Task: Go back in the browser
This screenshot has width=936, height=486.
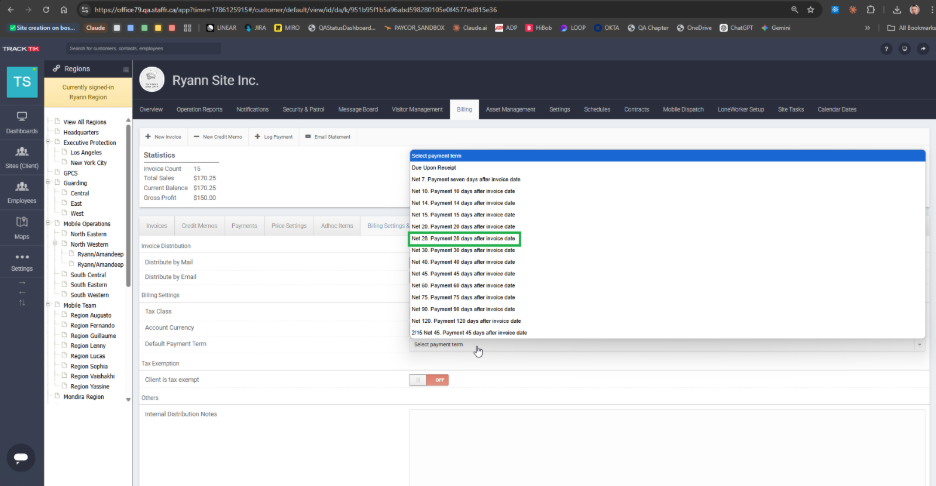Action: 11,10
